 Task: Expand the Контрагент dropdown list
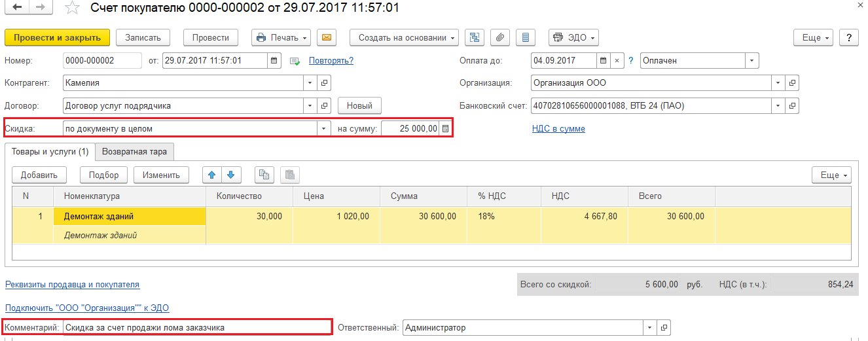[x=310, y=83]
